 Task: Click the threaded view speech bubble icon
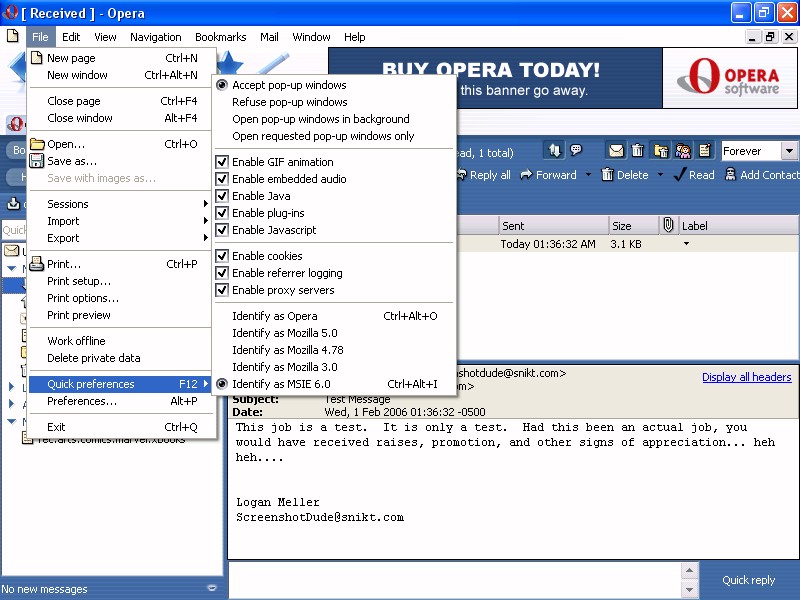coord(576,151)
